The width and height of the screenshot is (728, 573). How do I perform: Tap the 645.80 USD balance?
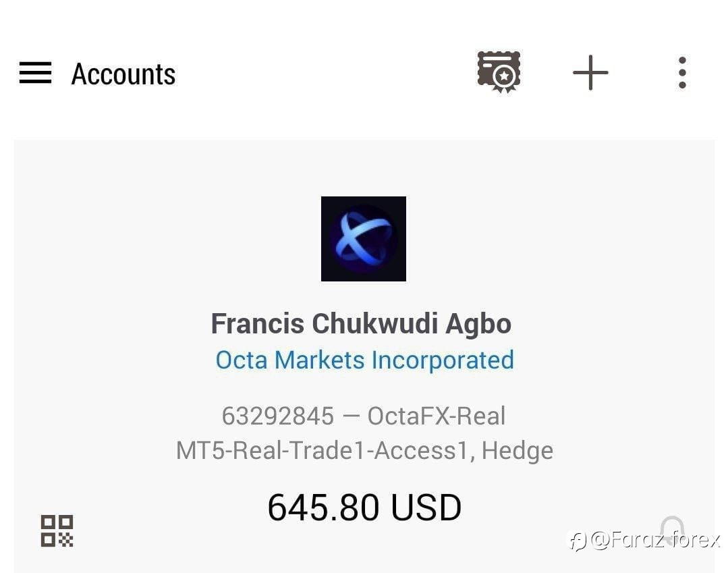tap(364, 507)
